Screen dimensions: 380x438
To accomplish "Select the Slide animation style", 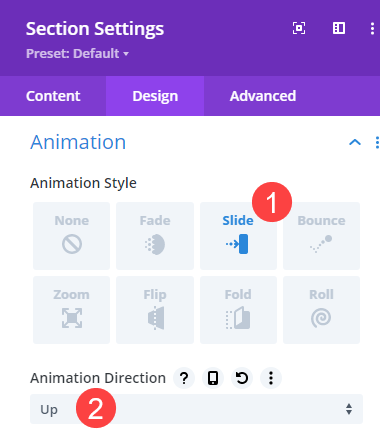I will [238, 236].
